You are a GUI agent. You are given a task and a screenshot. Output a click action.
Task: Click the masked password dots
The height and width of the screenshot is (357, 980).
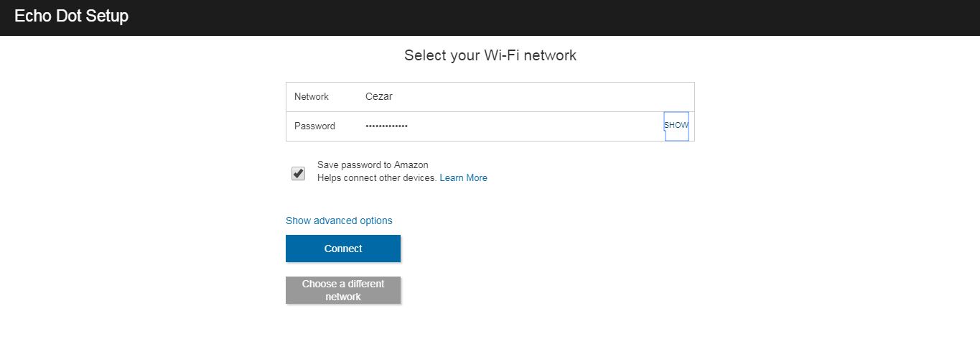pyautogui.click(x=386, y=126)
